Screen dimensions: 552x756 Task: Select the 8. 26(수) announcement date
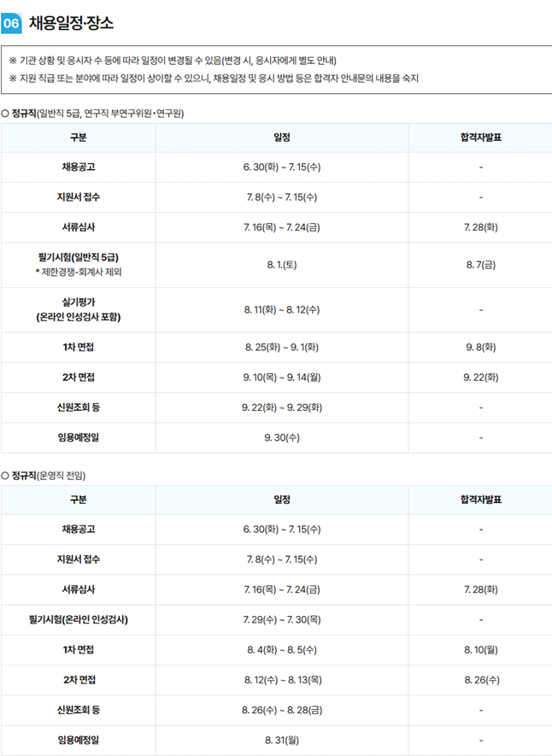(x=482, y=680)
